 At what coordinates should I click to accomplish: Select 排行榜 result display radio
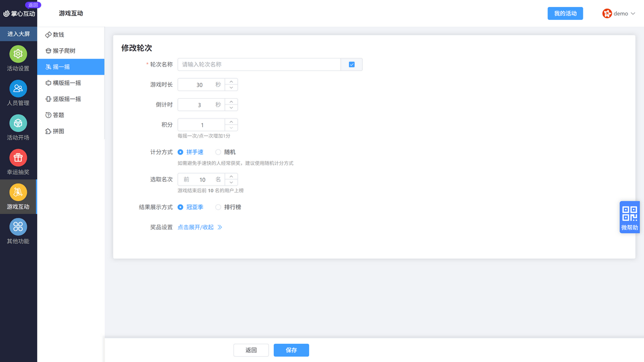tap(218, 207)
